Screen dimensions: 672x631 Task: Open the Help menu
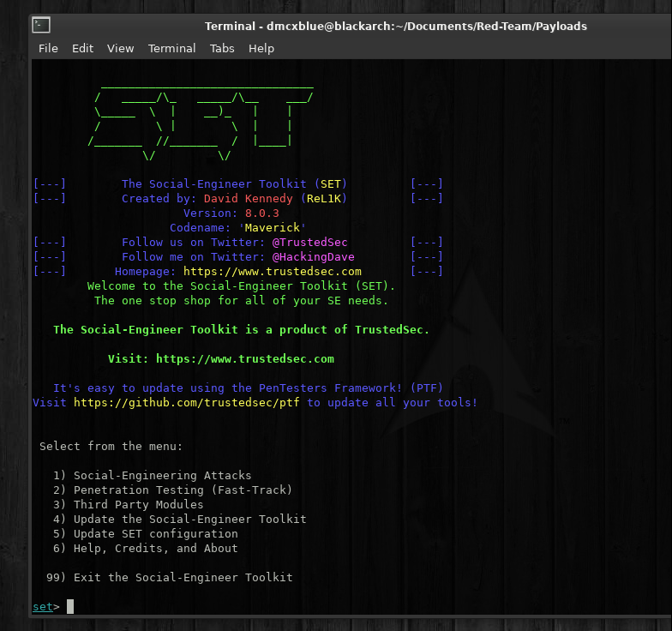pos(261,48)
